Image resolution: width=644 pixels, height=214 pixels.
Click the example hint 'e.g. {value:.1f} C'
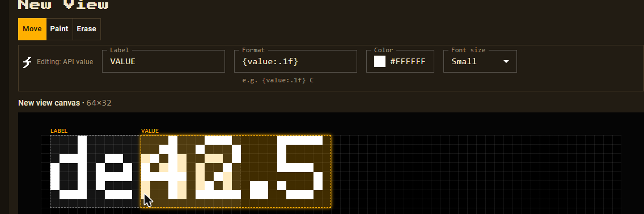click(x=278, y=80)
